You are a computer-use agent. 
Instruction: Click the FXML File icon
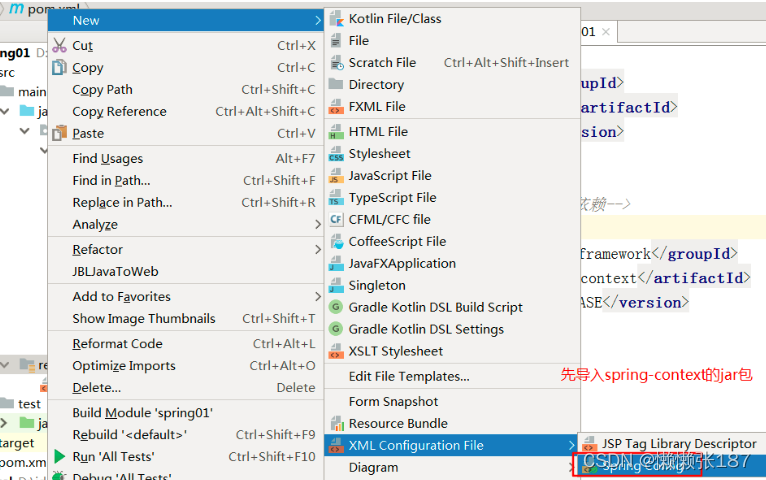coord(336,106)
